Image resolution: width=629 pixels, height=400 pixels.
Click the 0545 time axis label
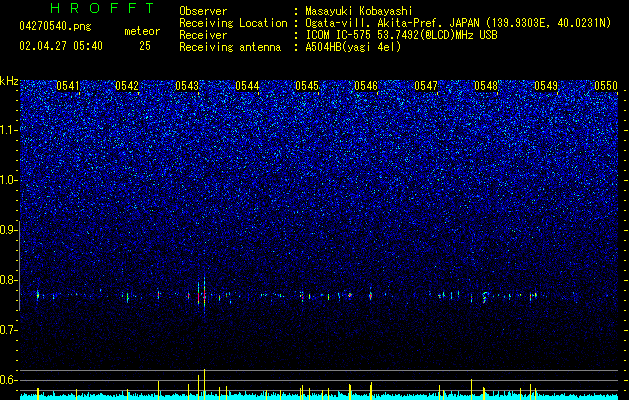[x=307, y=86]
